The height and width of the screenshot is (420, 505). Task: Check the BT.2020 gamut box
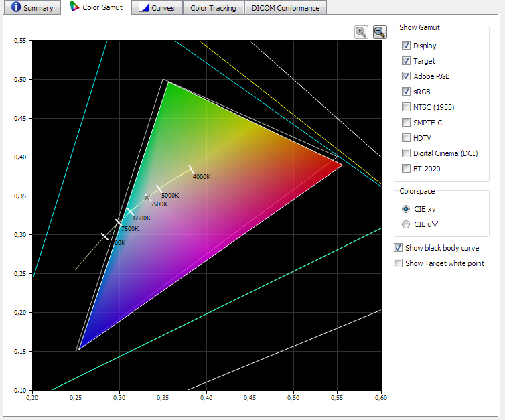pos(406,169)
